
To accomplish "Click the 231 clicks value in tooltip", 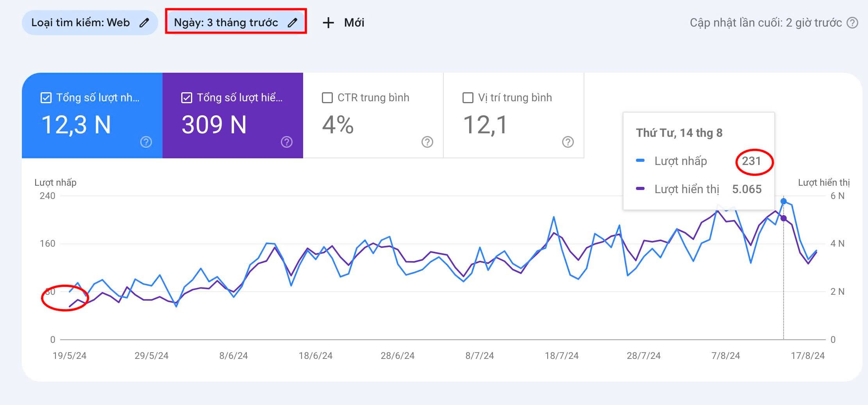I will click(x=752, y=161).
